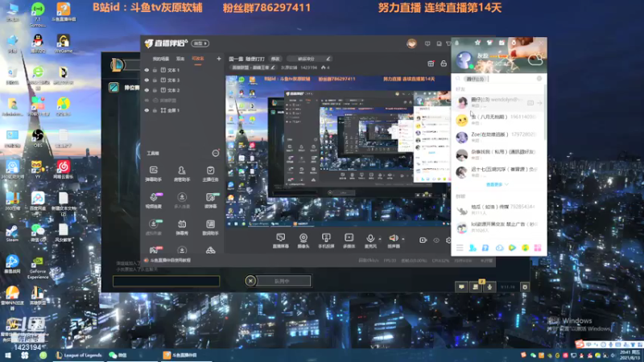
Task: Open chat with friend 圈仔 wendolyn in QQ
Action: tap(498, 102)
